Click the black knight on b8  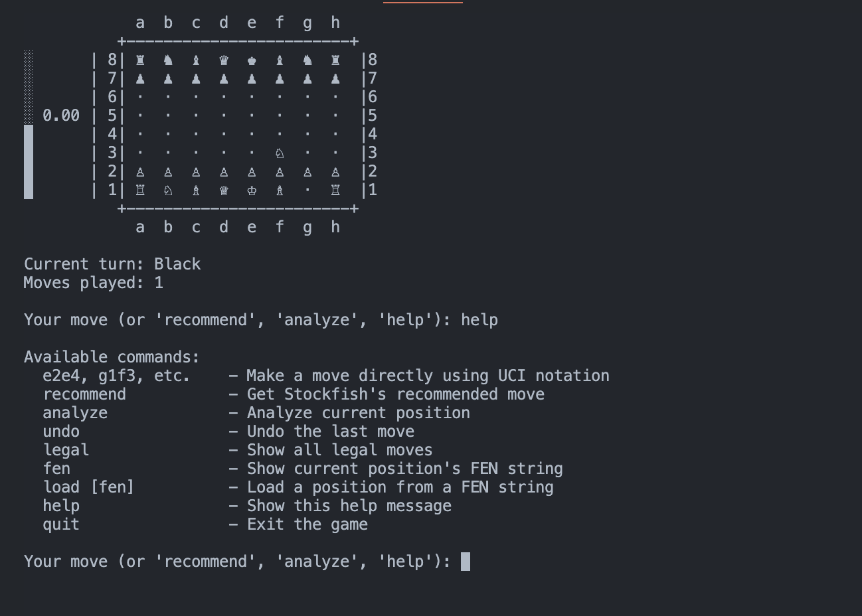point(168,60)
